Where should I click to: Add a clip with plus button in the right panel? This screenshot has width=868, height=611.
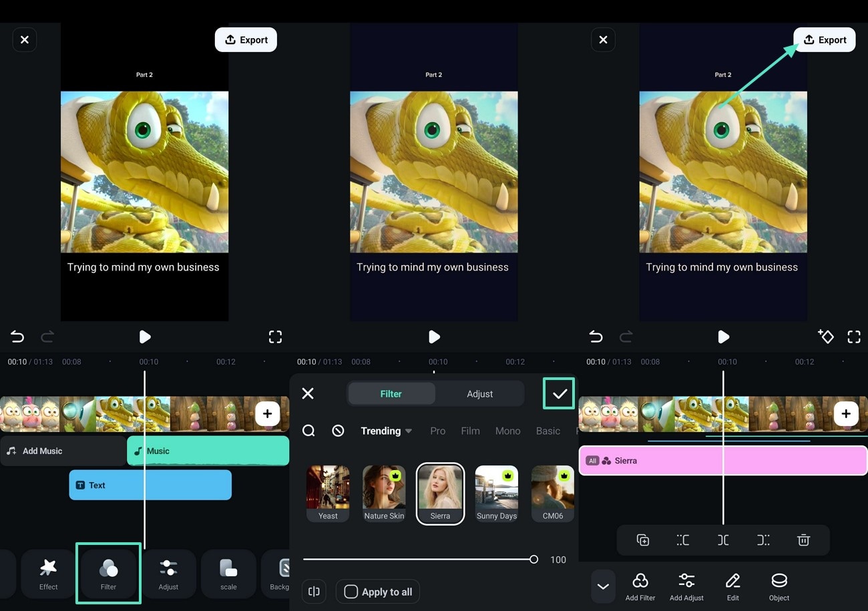coord(846,414)
